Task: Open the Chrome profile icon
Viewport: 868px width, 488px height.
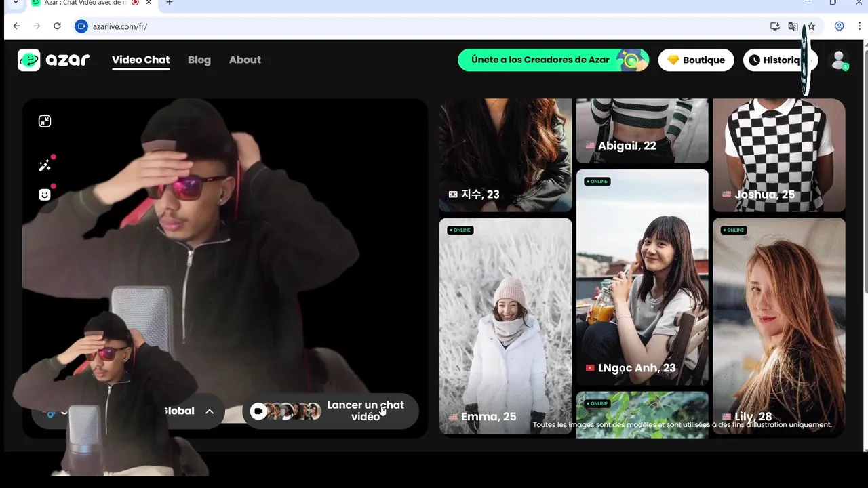Action: tap(839, 26)
